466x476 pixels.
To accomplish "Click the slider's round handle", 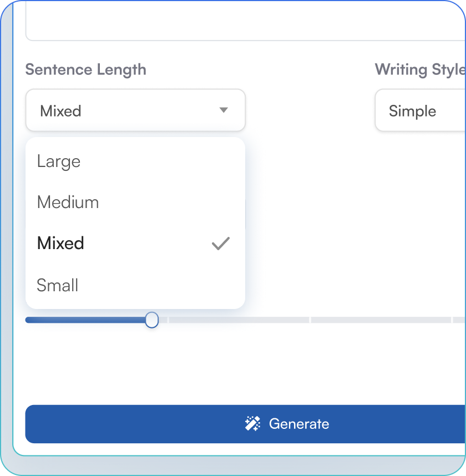I will (151, 320).
